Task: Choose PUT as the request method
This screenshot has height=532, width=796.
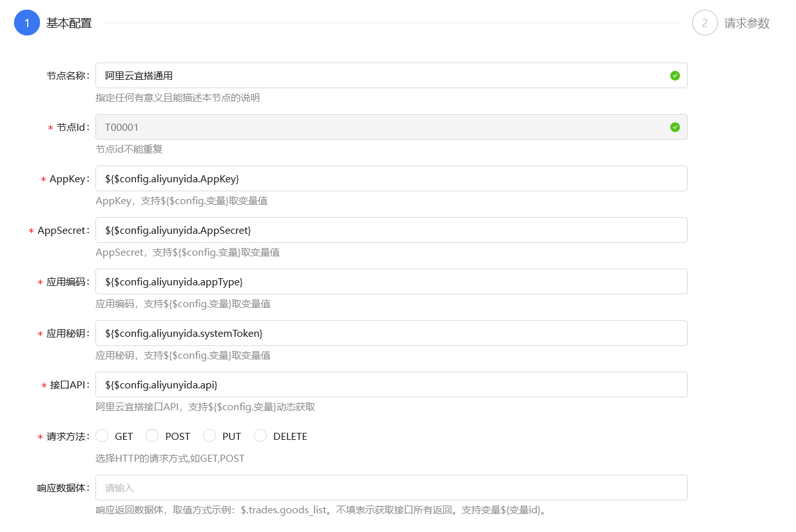Action: click(x=209, y=436)
